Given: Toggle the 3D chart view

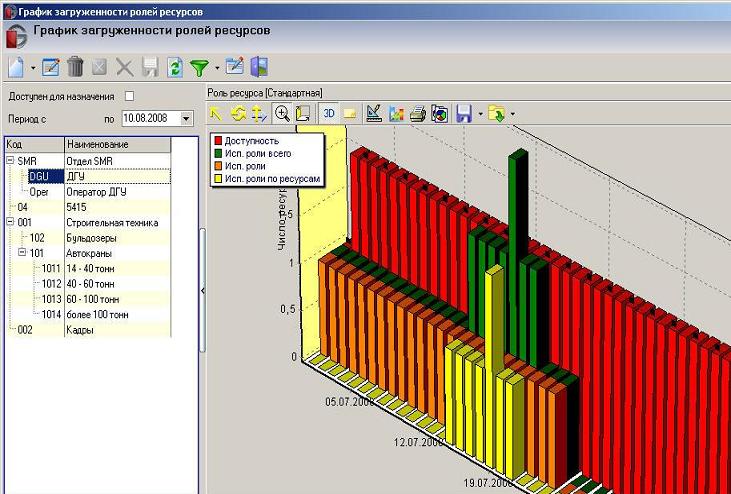Looking at the screenshot, I should (329, 113).
